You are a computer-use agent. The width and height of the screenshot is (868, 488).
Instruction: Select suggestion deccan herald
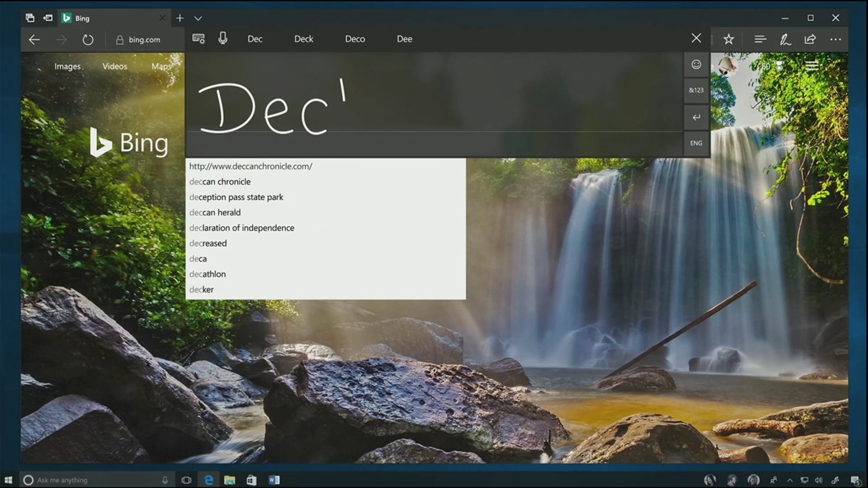coord(325,212)
